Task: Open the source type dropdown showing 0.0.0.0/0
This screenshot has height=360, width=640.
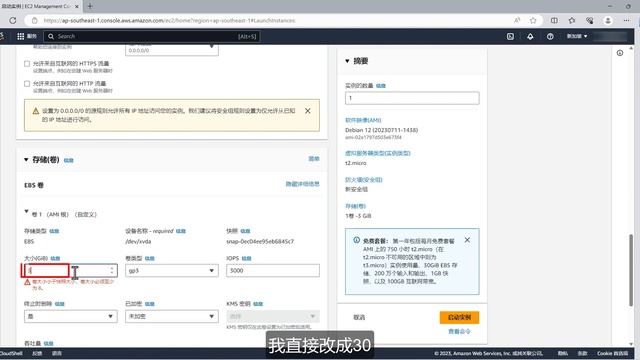Action: (x=172, y=50)
